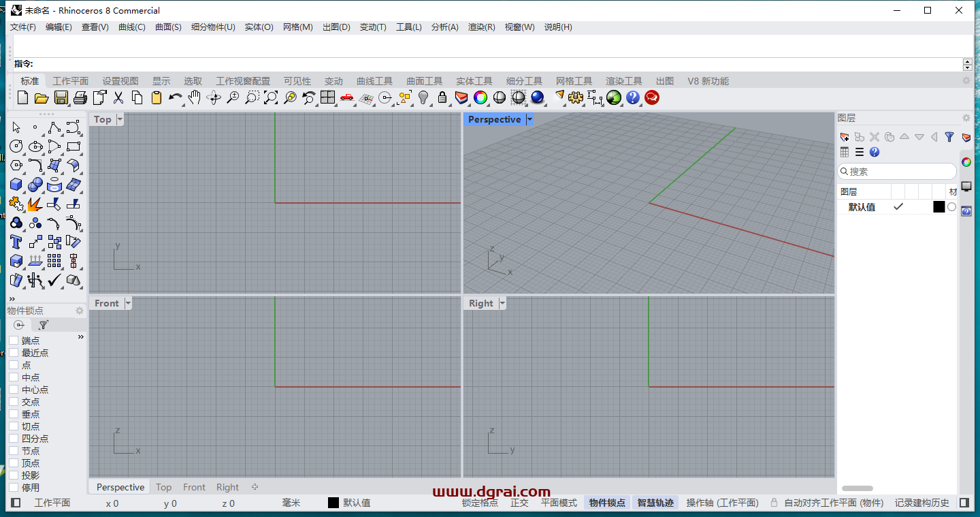Open the Top viewport dropdown arrow
980x517 pixels.
click(120, 119)
